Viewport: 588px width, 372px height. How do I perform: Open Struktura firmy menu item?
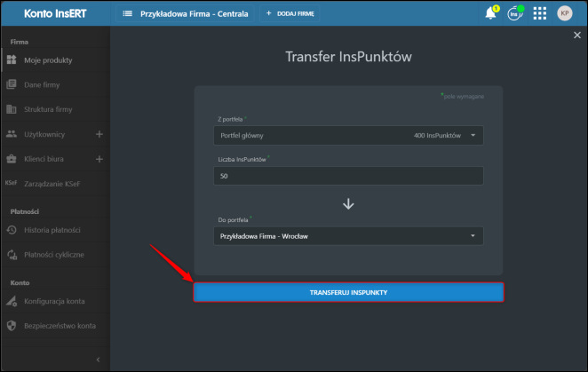tap(48, 109)
